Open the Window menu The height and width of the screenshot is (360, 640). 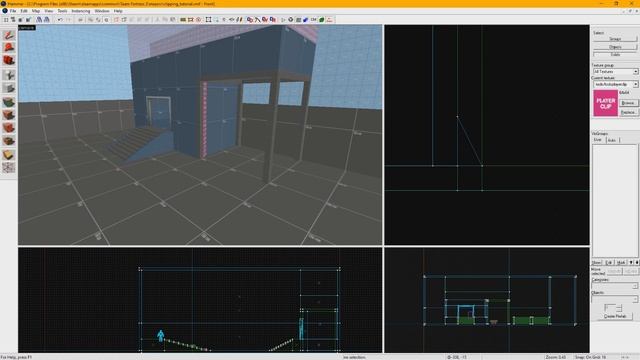tap(102, 11)
